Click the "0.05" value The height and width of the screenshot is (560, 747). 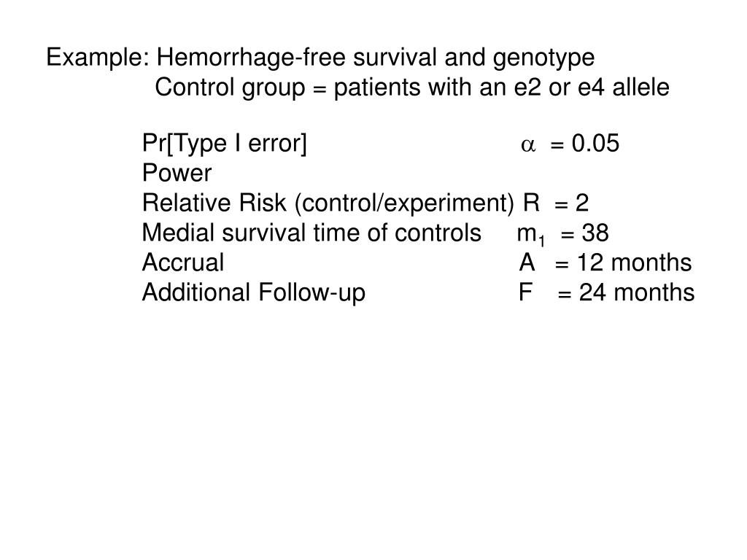[596, 144]
